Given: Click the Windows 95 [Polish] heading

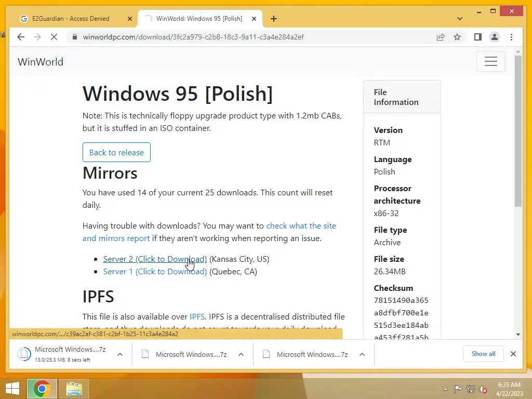Looking at the screenshot, I should 178,94.
